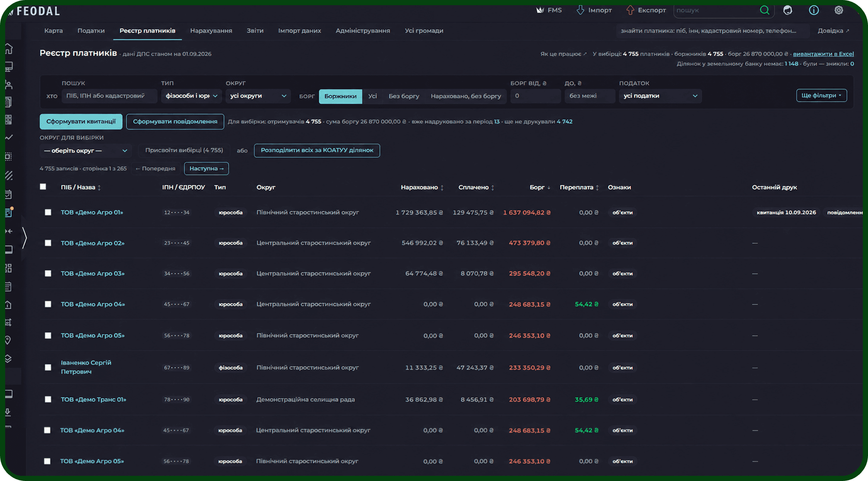Click Сформувати квитанції button
The height and width of the screenshot is (481, 868).
coord(81,121)
